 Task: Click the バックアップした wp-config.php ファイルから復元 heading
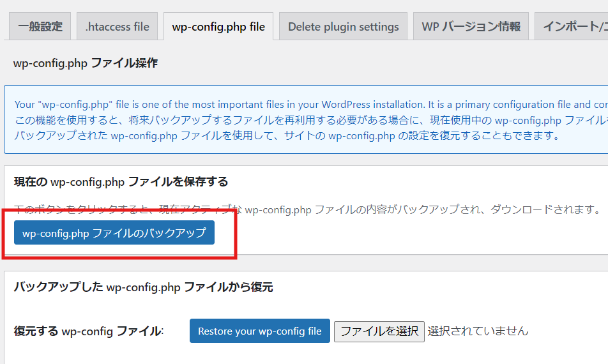coord(143,287)
